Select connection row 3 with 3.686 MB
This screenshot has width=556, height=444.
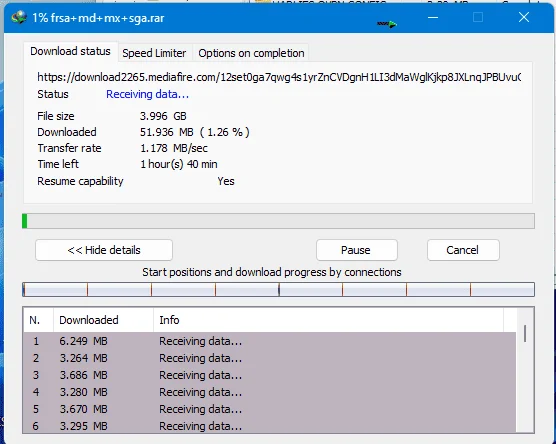[x=269, y=375]
